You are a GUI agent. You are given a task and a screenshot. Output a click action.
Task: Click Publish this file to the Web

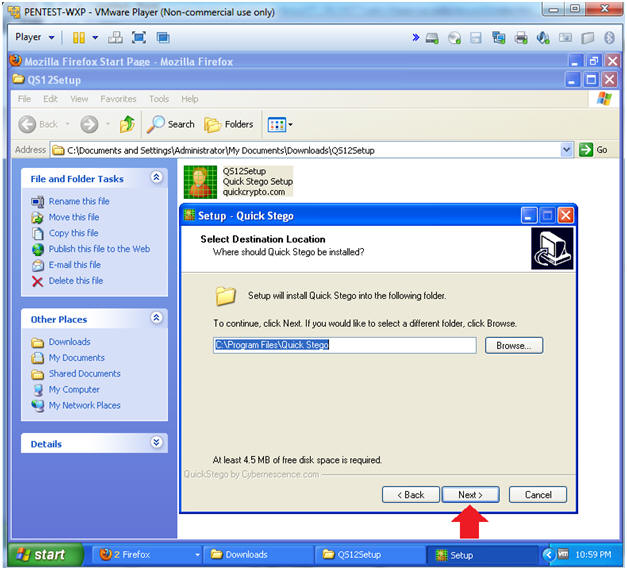coord(99,249)
